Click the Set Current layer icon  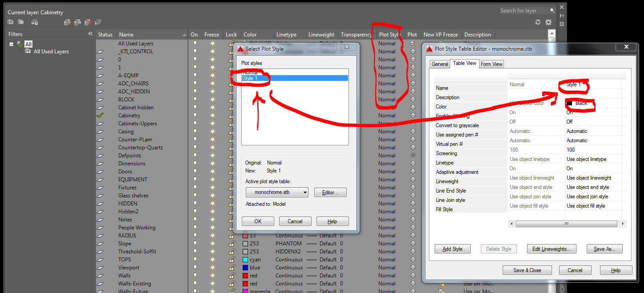[98, 22]
